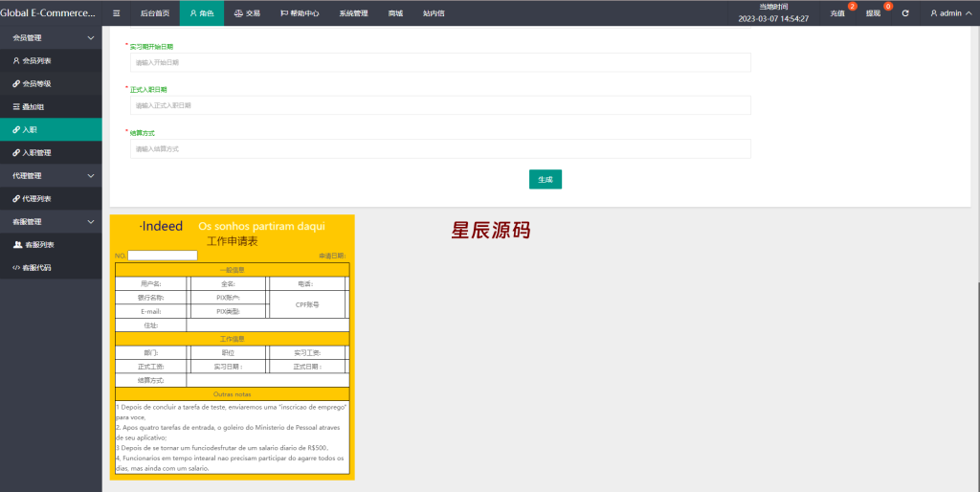Open 叠加组 in the sidebar
This screenshot has width=980, height=492.
(51, 107)
